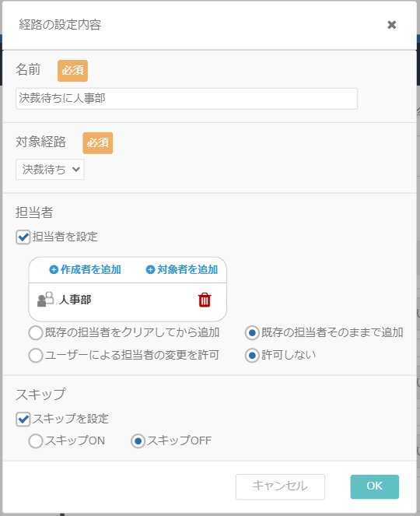420x516 pixels.
Task: Click the 名前 text field
Action: (187, 98)
